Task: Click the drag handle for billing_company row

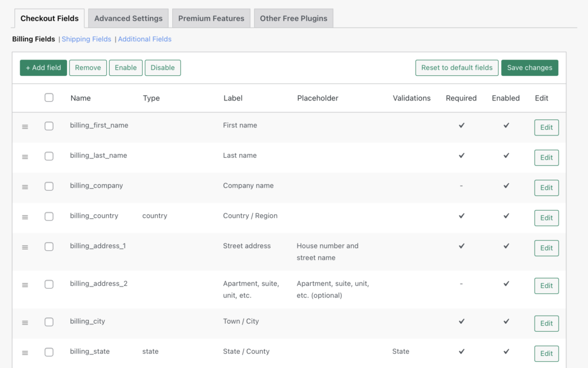Action: [25, 187]
